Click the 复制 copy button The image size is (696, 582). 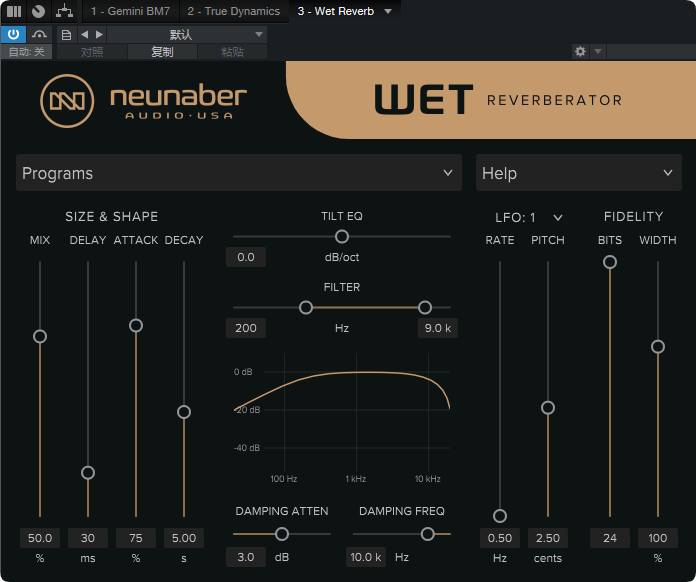pos(162,52)
